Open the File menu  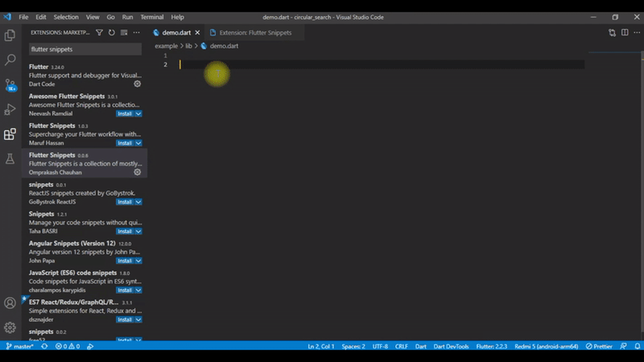pyautogui.click(x=24, y=17)
